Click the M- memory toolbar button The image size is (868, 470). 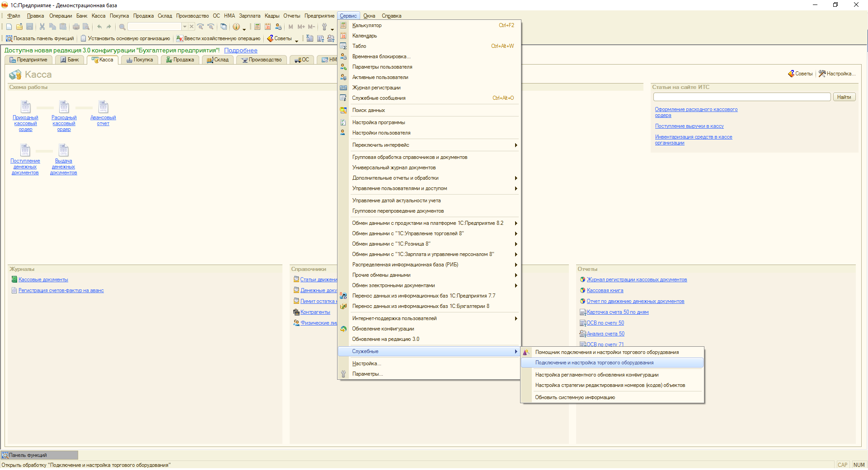click(x=311, y=27)
